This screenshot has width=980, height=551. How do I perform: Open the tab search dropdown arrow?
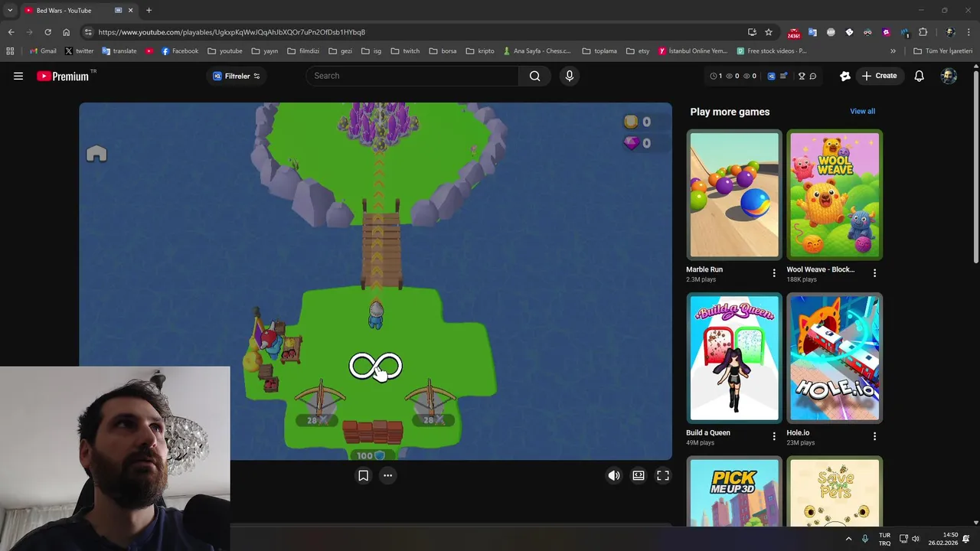10,10
